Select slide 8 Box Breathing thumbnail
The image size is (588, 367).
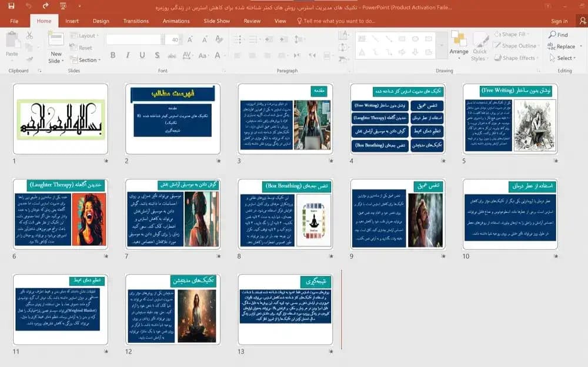point(285,214)
